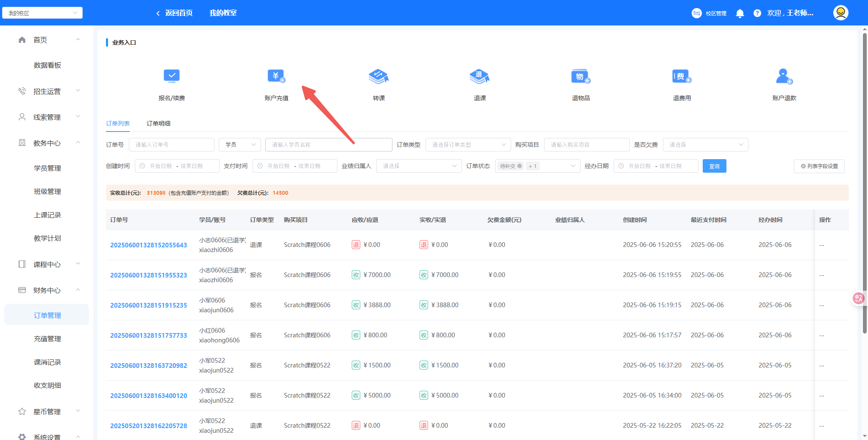Switch to the 订单明细 tab

[159, 123]
